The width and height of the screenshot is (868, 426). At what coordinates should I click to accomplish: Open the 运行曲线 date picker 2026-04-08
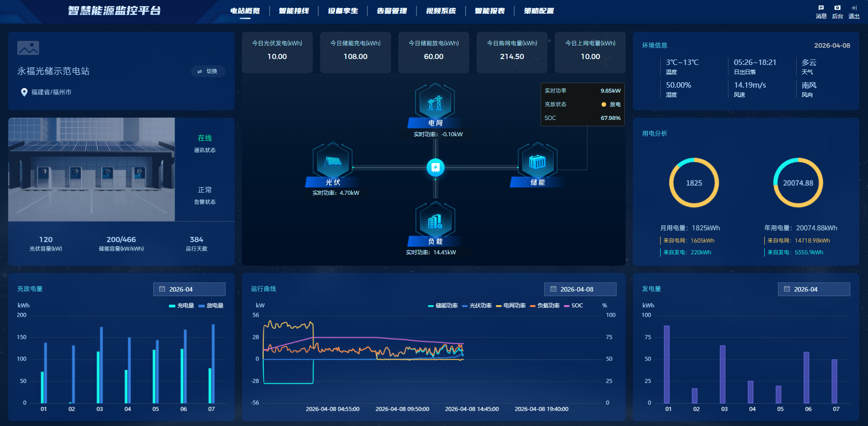[580, 289]
